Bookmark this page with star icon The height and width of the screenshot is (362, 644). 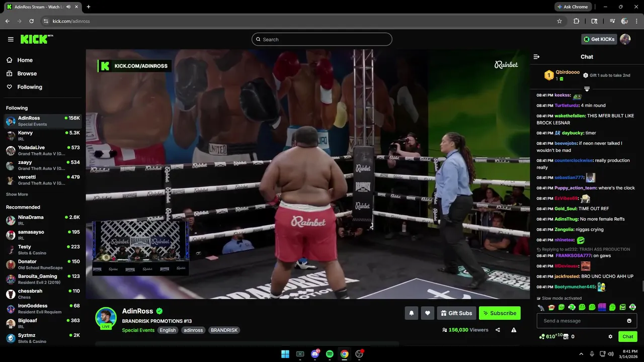(559, 21)
